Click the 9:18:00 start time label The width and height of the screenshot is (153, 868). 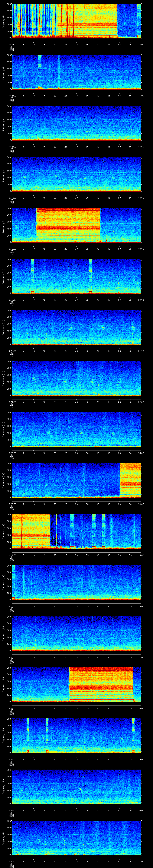pyautogui.click(x=12, y=249)
